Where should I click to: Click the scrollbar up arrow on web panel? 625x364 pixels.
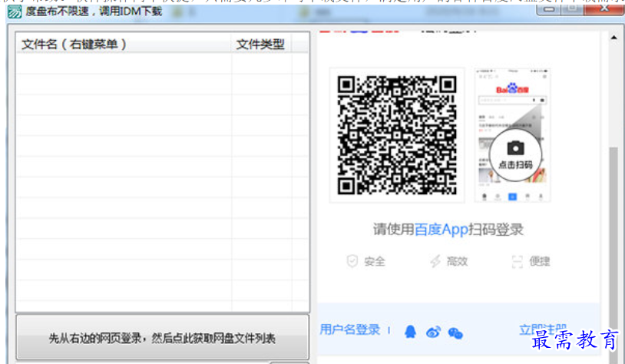613,38
